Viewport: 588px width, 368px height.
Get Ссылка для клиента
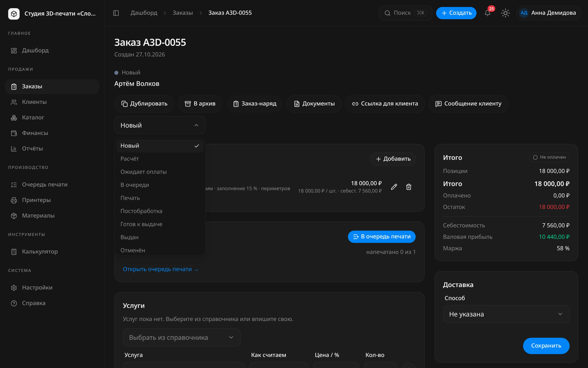pyautogui.click(x=385, y=104)
